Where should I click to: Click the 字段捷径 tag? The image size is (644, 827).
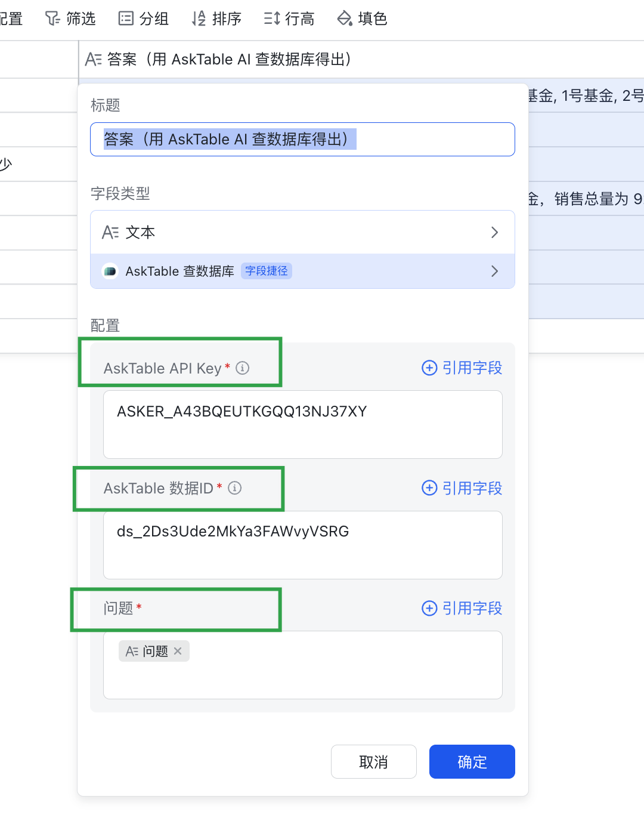267,271
